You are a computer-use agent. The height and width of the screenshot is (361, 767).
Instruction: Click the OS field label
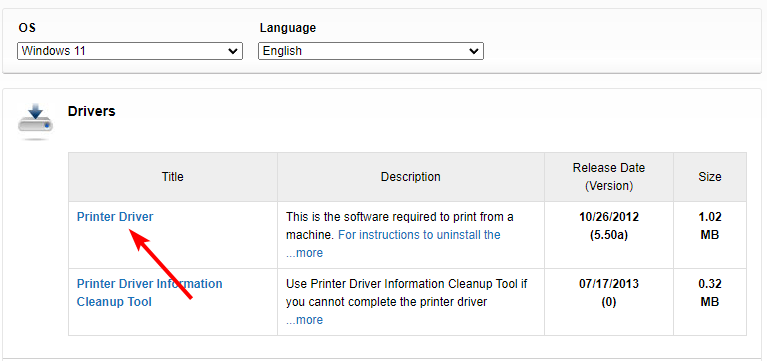pyautogui.click(x=27, y=28)
